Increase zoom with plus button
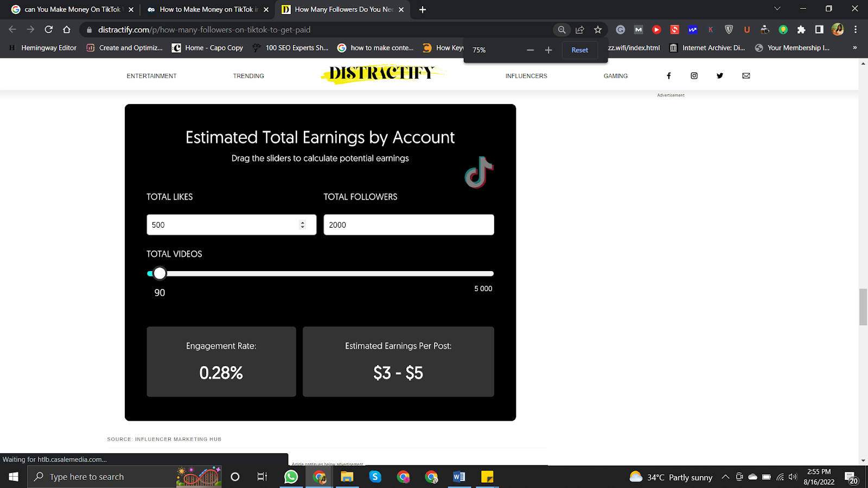This screenshot has height=488, width=868. coord(548,50)
